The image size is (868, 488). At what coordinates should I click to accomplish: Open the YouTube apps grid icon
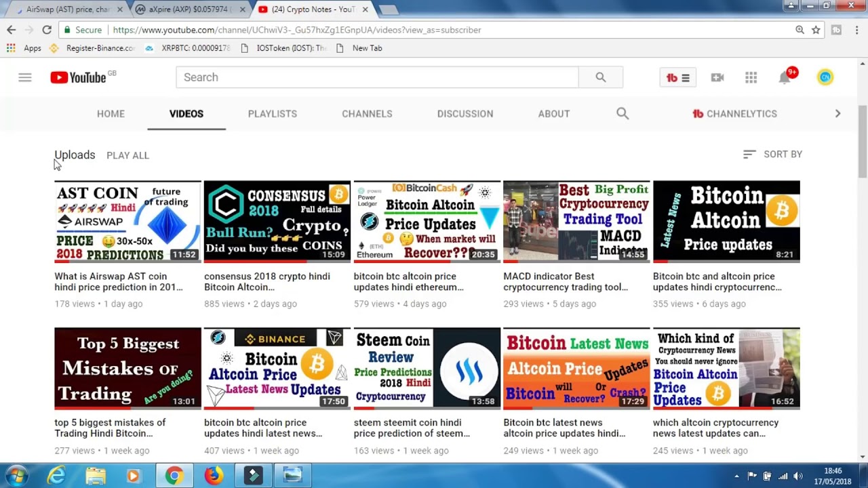click(751, 77)
